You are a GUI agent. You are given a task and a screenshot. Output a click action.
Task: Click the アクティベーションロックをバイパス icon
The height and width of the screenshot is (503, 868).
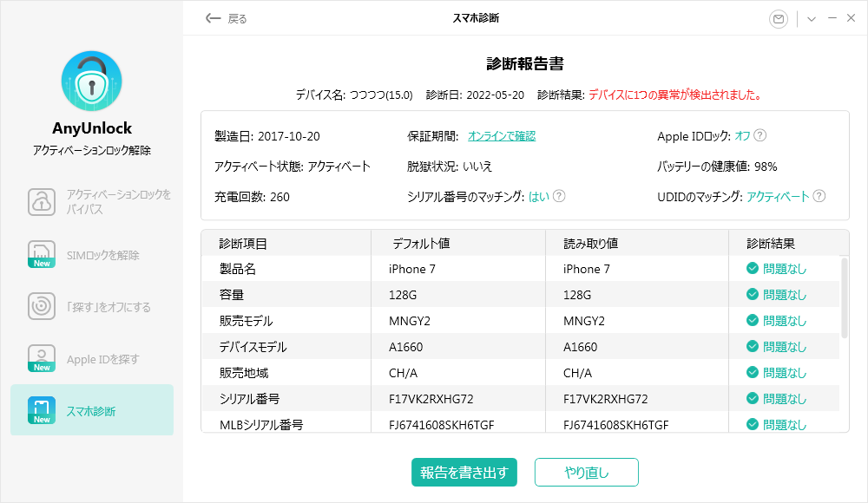tap(42, 201)
